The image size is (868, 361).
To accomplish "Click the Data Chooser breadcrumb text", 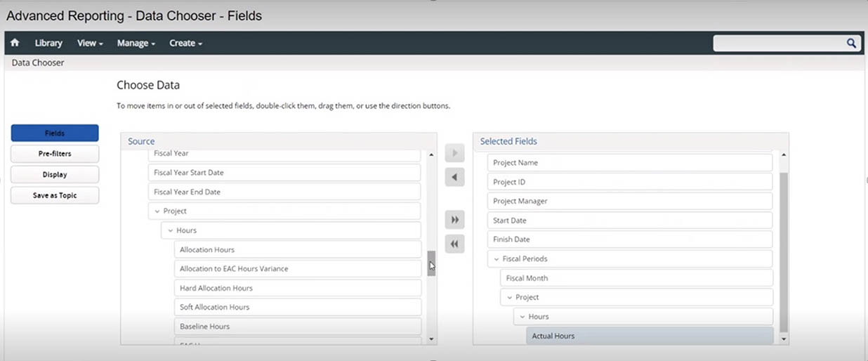I will pos(38,63).
